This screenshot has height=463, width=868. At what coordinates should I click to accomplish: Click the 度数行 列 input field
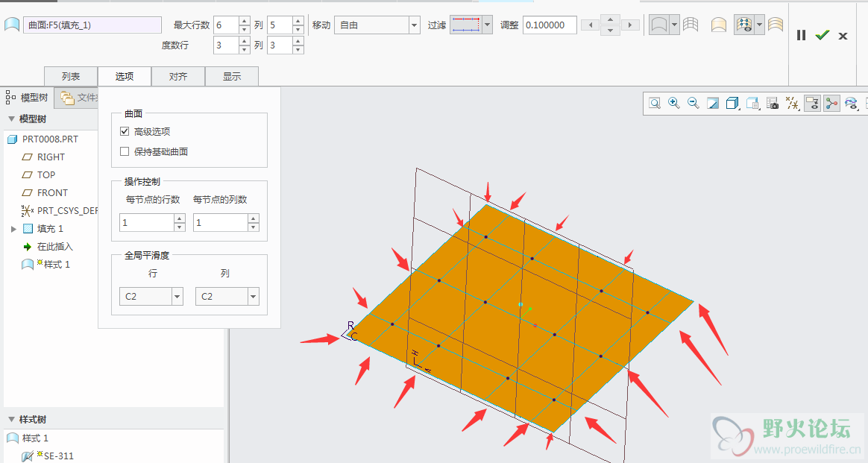pos(280,45)
